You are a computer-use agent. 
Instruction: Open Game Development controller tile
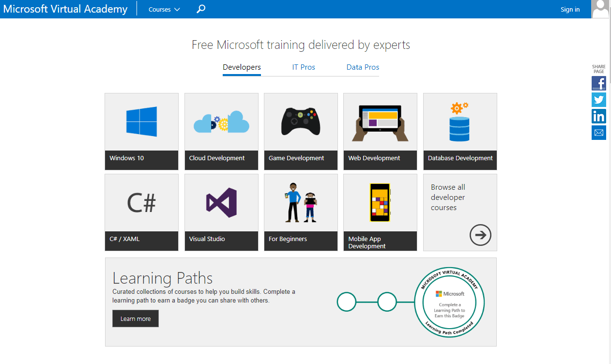(301, 132)
